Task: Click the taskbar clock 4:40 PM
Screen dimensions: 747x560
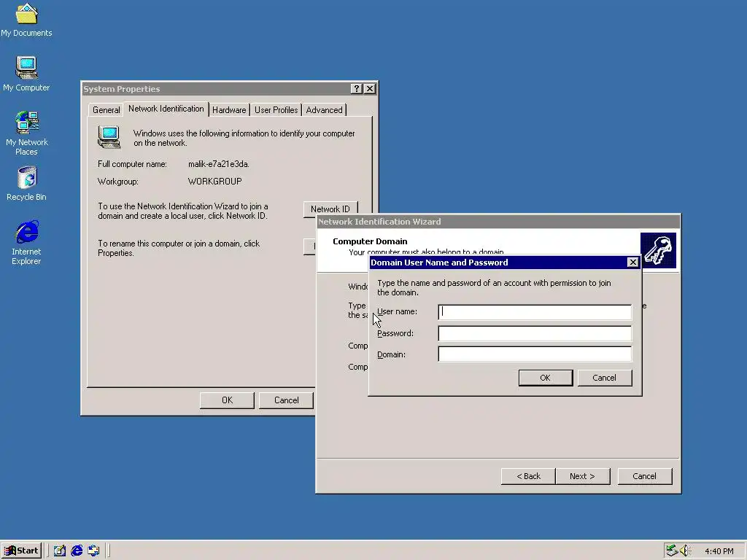Action: pyautogui.click(x=719, y=551)
